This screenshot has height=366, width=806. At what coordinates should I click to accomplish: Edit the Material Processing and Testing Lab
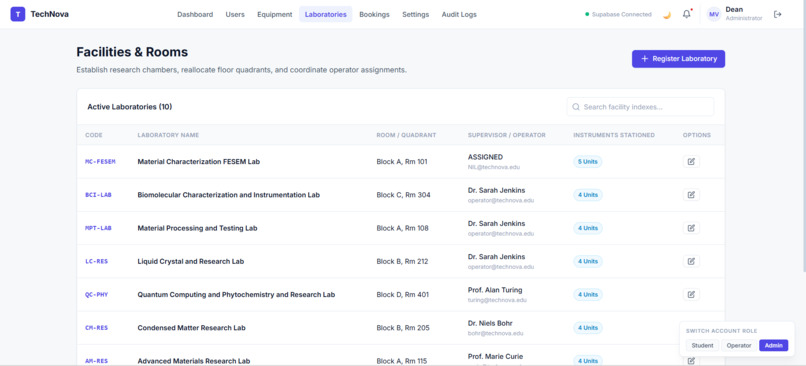pos(691,228)
